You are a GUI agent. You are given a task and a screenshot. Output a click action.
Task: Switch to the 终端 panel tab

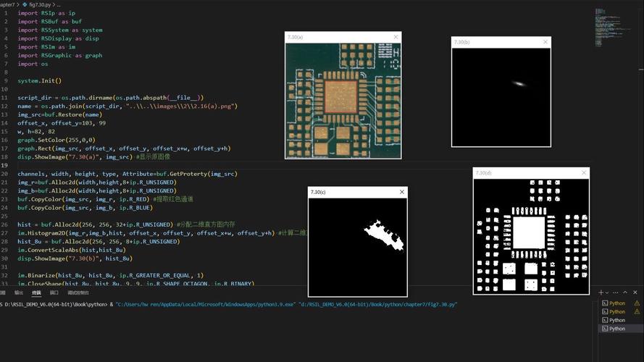36,292
